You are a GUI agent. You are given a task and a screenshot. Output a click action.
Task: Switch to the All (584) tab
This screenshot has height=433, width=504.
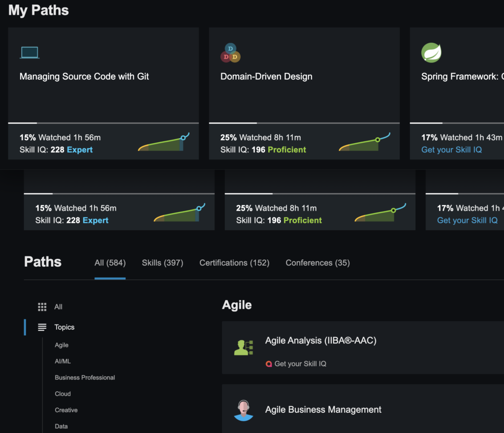[110, 263]
